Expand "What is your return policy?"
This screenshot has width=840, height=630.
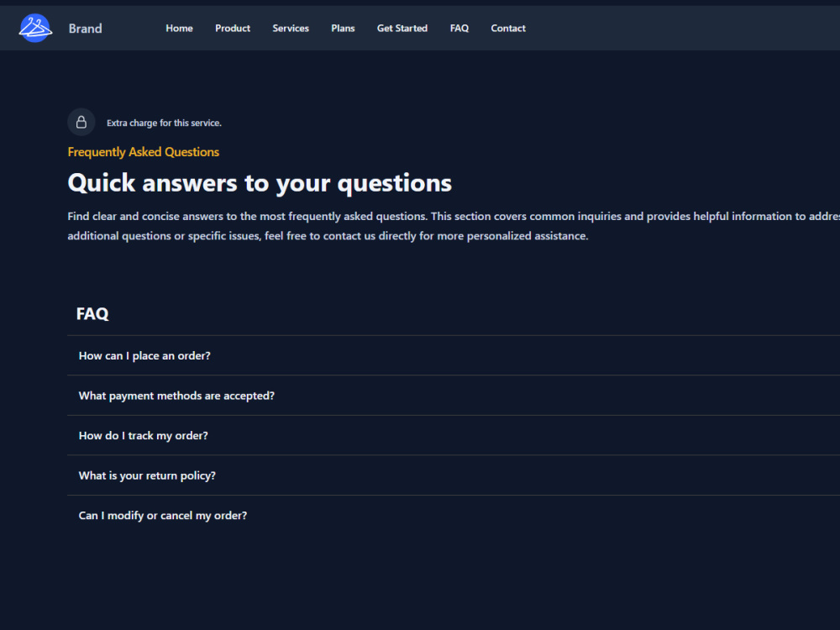[454, 475]
